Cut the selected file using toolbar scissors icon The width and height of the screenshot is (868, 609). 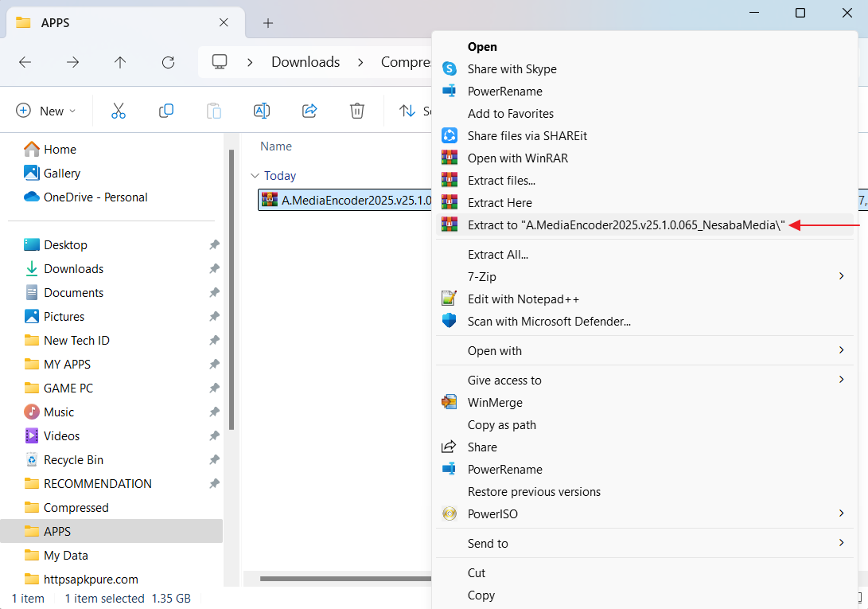pyautogui.click(x=119, y=111)
